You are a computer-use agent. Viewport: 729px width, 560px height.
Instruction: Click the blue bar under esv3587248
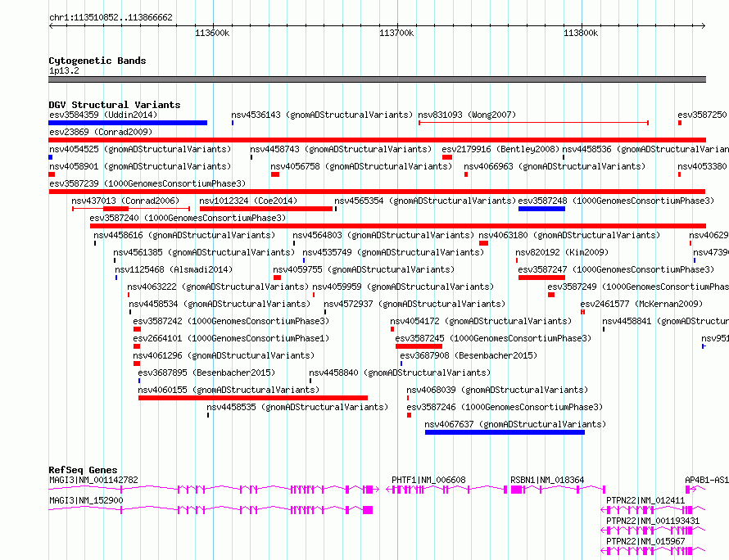pyautogui.click(x=541, y=209)
